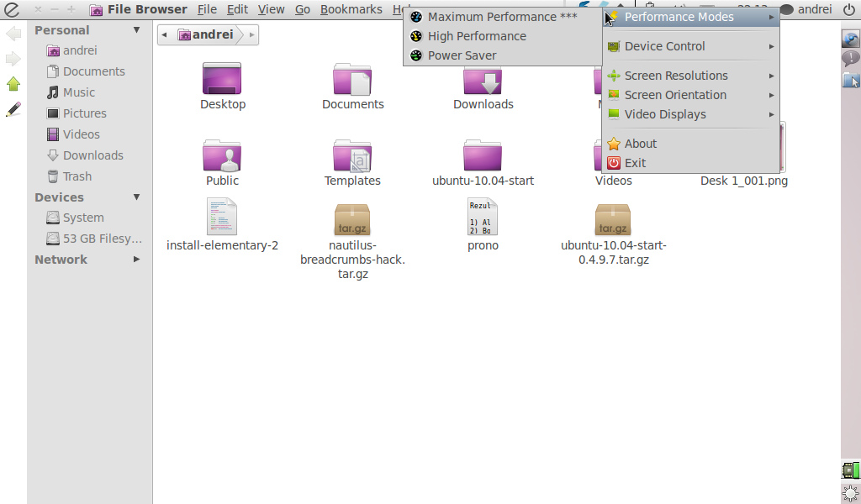Open the Chromium icon in the side dock
The width and height of the screenshot is (861, 504).
tap(850, 39)
